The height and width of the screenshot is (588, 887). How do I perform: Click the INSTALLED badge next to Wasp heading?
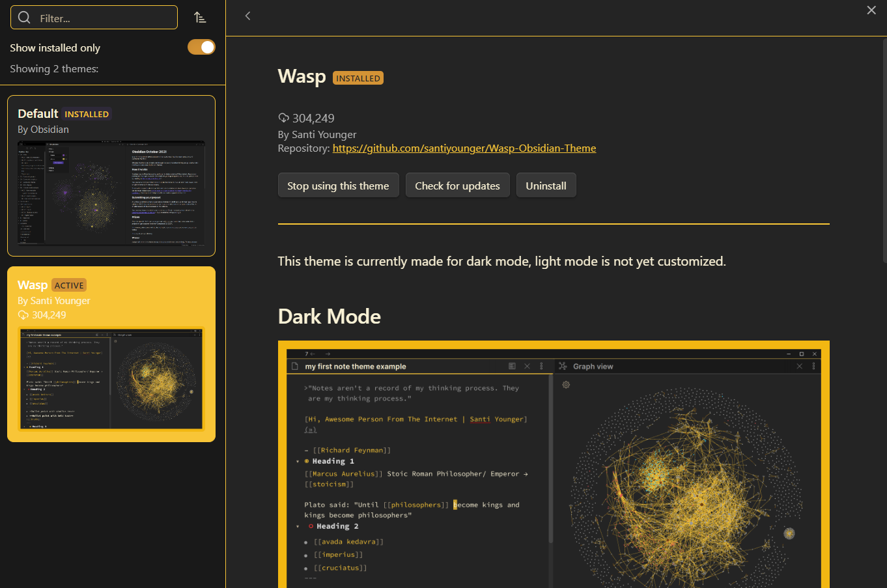[358, 78]
